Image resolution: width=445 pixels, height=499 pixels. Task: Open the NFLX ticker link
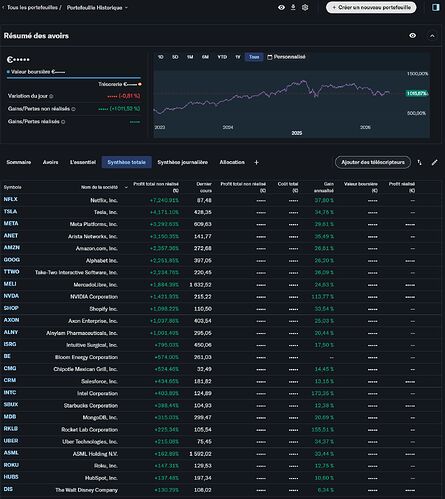(x=10, y=199)
